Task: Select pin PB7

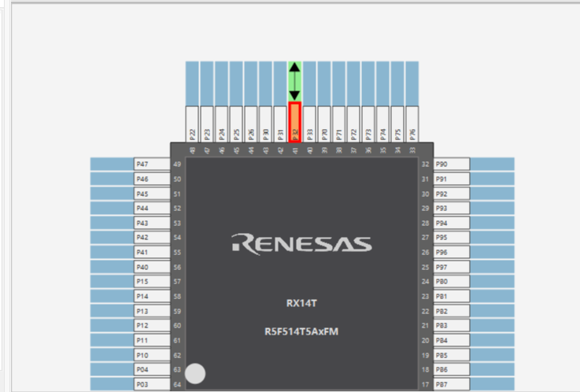Action: [x=452, y=384]
